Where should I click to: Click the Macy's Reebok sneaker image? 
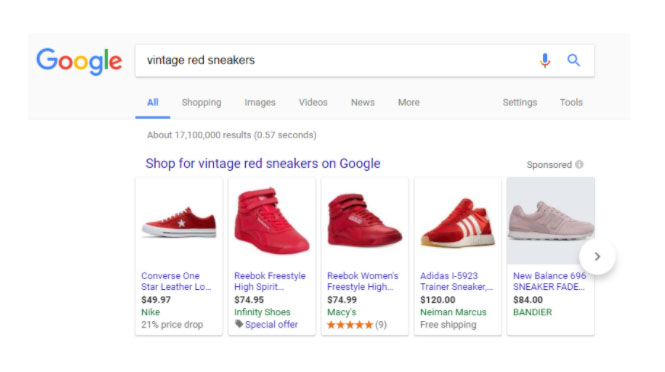click(365, 220)
